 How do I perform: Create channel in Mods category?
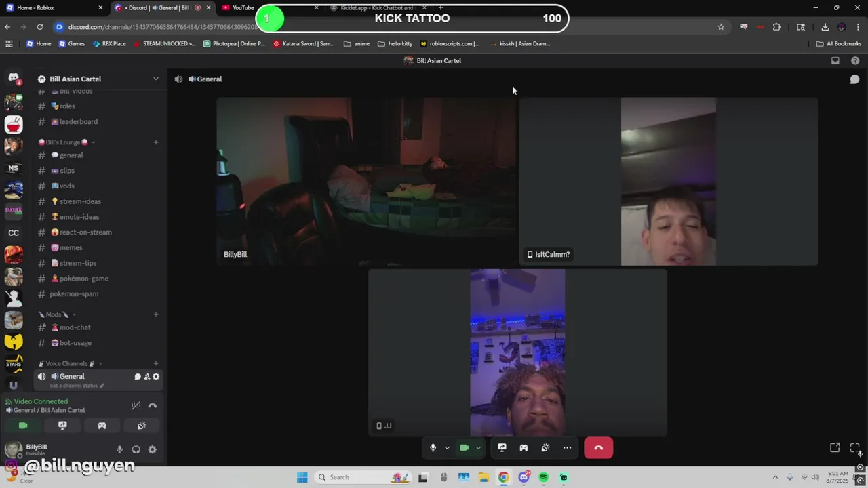(x=156, y=314)
